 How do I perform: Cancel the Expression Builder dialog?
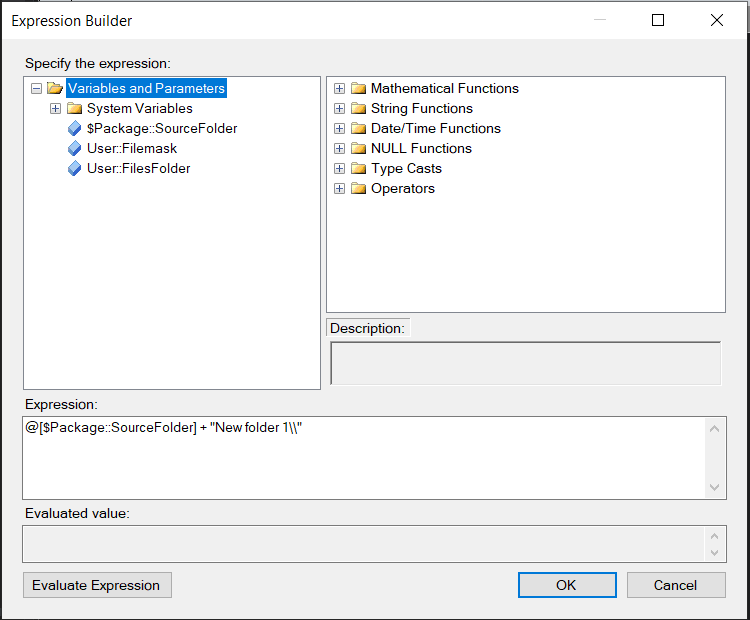tap(676, 585)
